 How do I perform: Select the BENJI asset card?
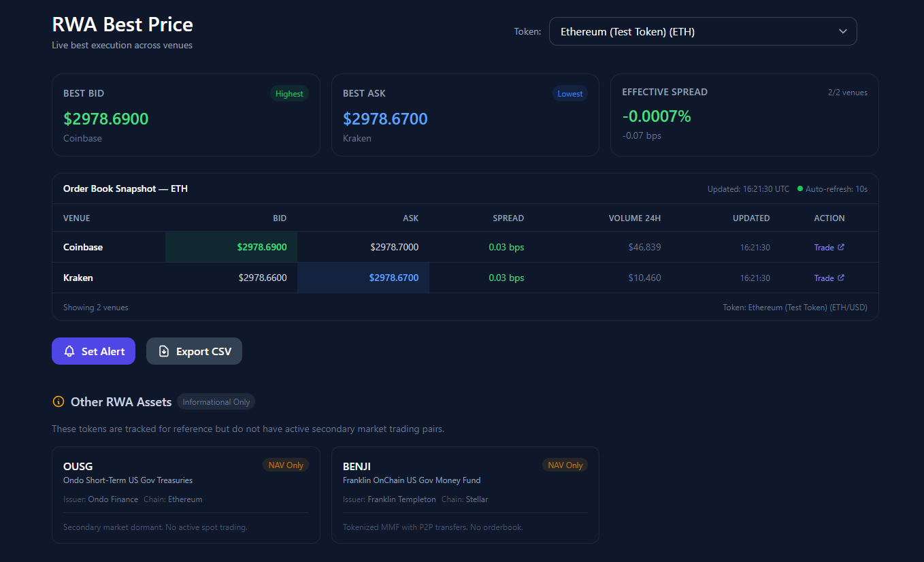pos(465,495)
